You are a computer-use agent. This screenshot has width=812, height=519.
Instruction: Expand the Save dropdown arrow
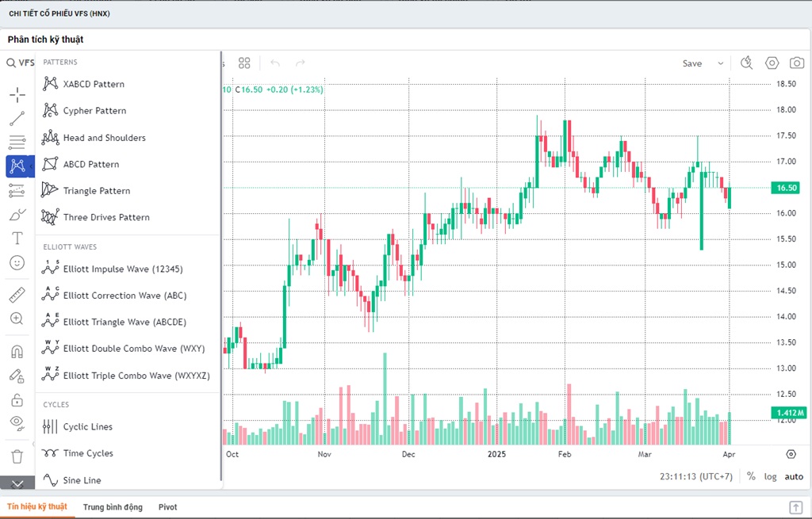pos(720,63)
